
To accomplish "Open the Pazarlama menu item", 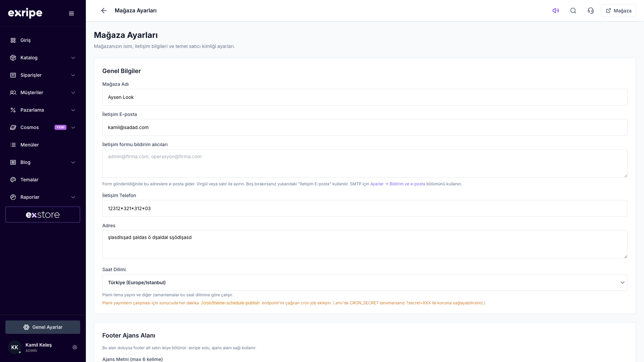I will 43,110.
